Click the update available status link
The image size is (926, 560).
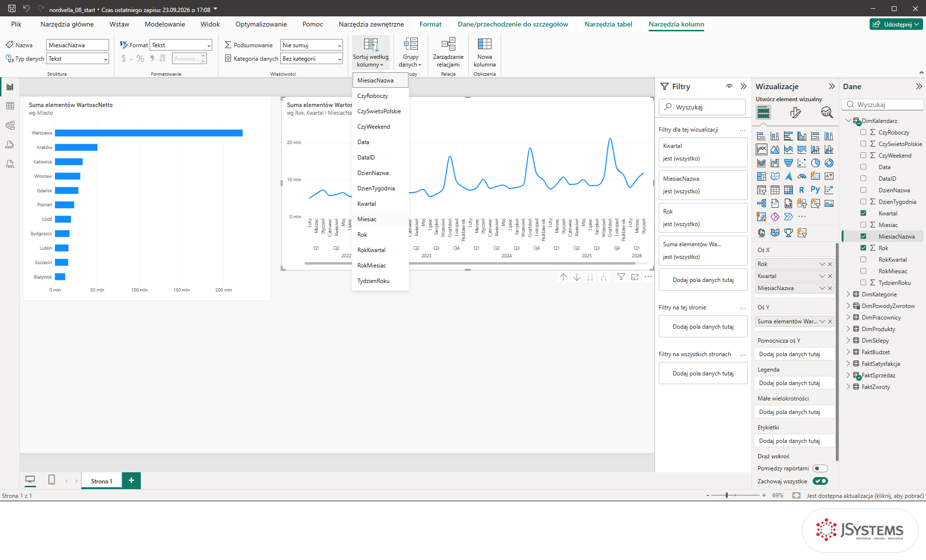(x=865, y=495)
